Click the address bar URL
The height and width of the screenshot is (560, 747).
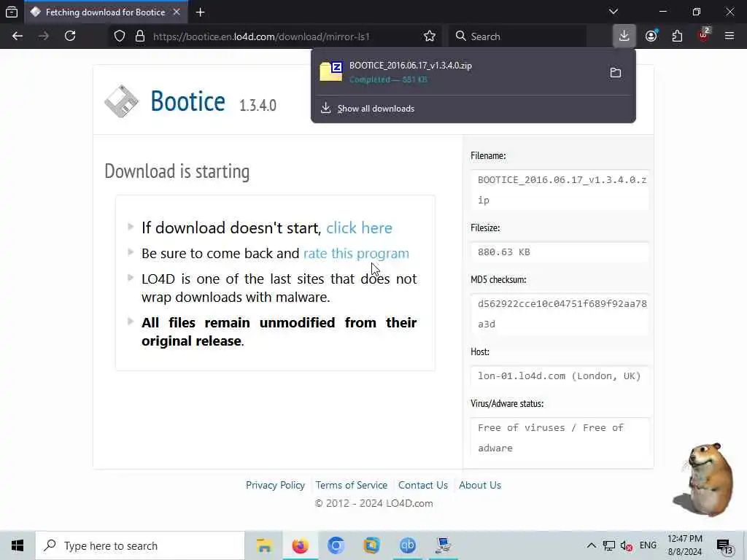coord(261,36)
